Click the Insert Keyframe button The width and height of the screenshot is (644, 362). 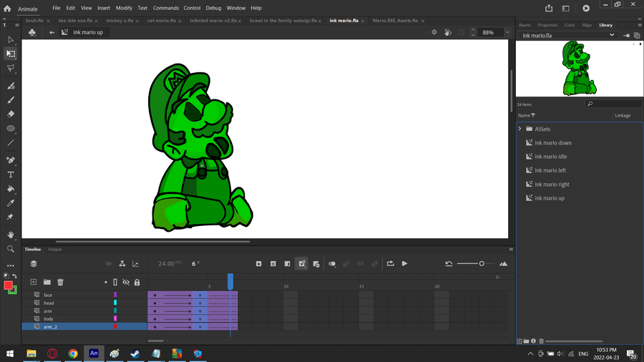pos(259,263)
